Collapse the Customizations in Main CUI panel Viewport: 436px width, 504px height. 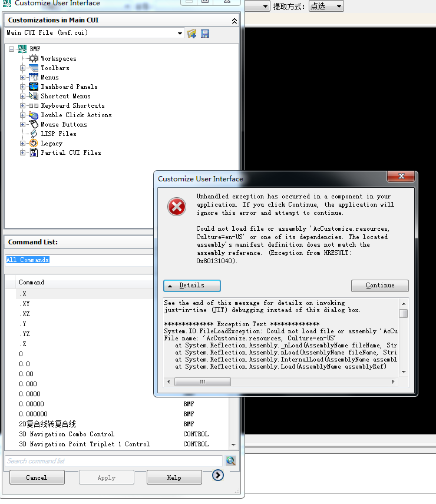click(x=234, y=21)
